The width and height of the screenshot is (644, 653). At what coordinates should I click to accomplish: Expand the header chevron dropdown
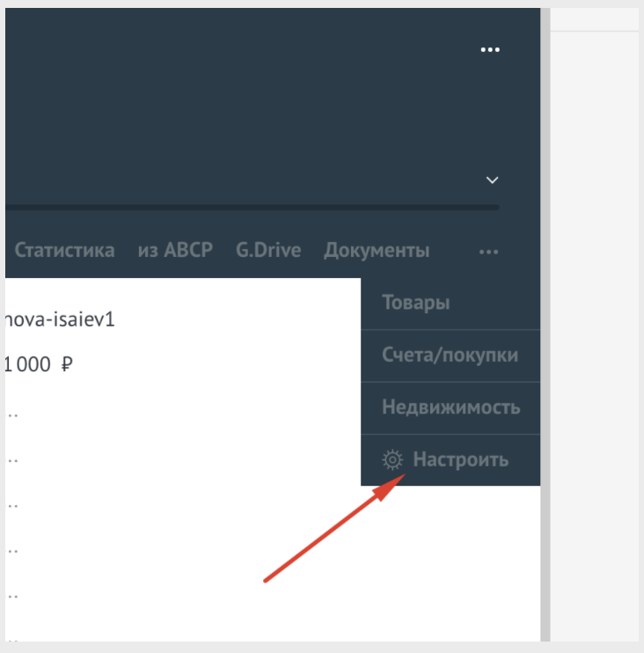point(492,180)
